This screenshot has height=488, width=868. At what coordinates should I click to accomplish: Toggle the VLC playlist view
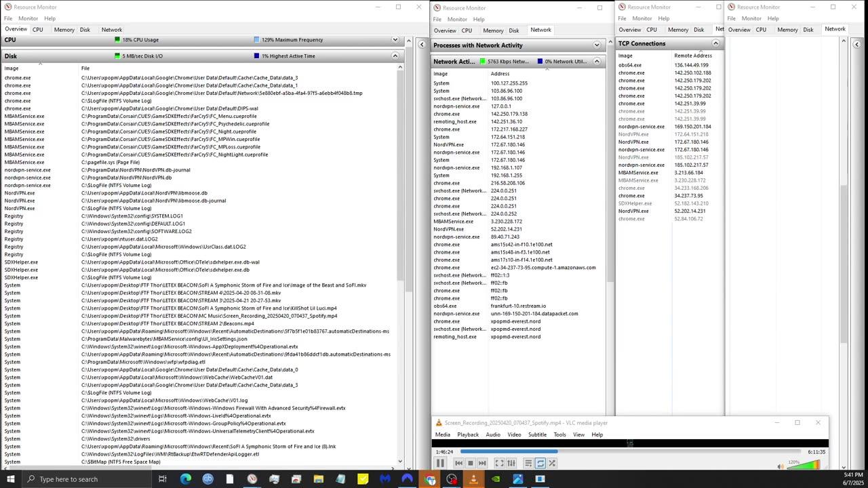point(528,464)
